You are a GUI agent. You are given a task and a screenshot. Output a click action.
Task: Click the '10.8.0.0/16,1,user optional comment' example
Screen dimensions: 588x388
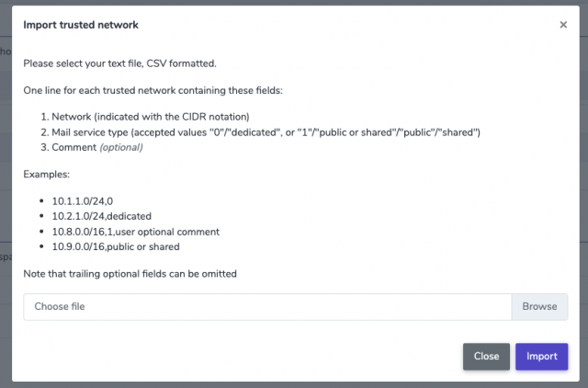click(135, 232)
